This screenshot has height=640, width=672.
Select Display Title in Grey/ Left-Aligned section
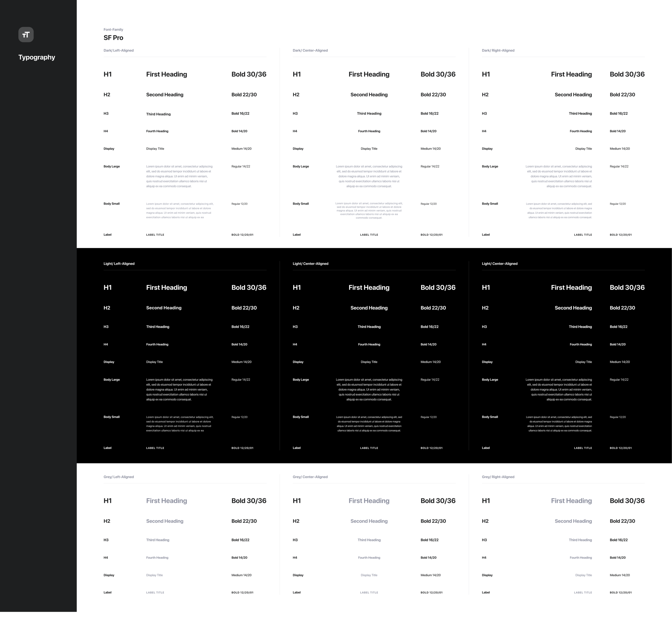(155, 575)
